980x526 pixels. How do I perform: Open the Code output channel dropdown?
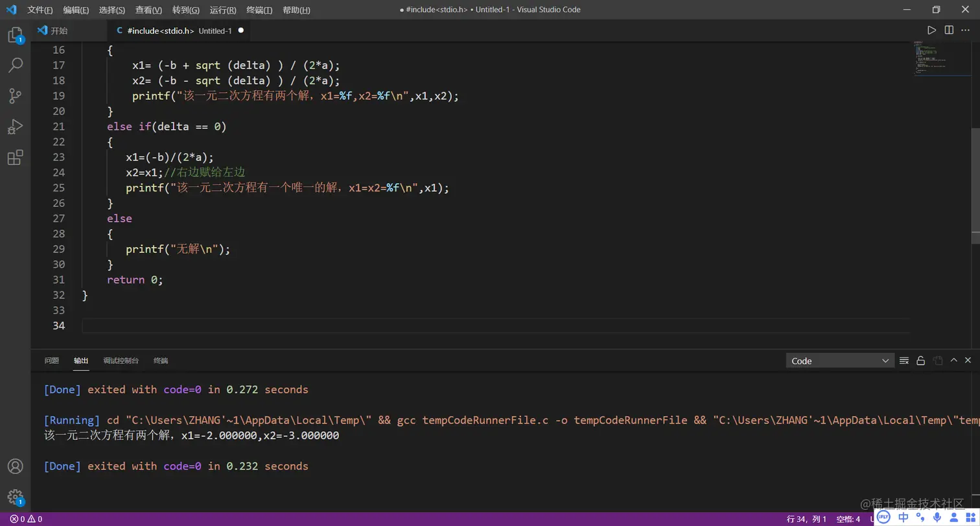(840, 361)
